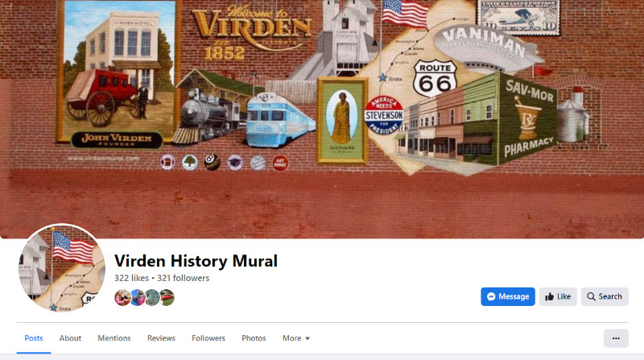The height and width of the screenshot is (360, 644).
Task: Open the three-dots page options menu
Action: click(616, 338)
